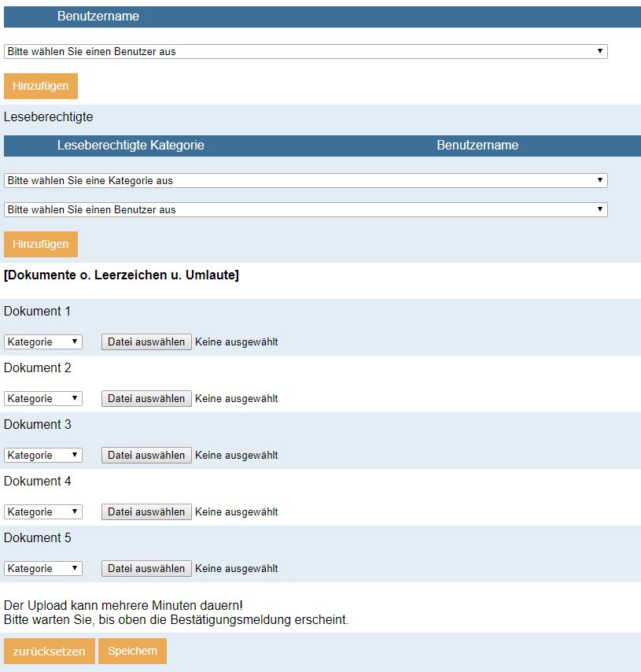
Task: Expand the user dropdown in the Leseberechtigte section
Action: (305, 210)
